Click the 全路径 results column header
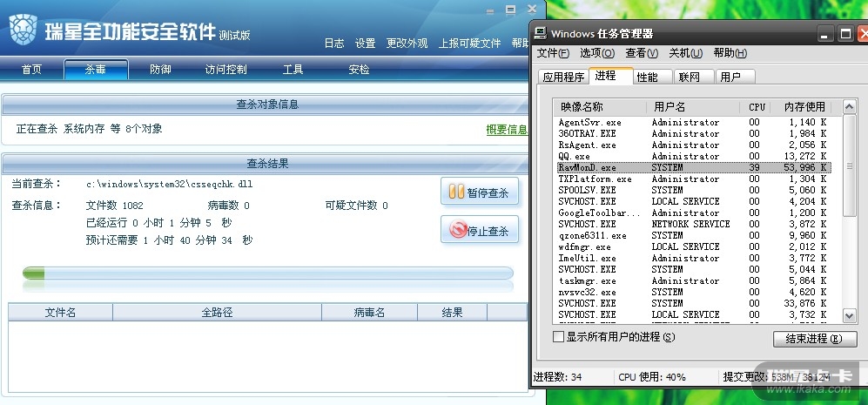Viewport: 868px width, 405px height. (217, 313)
